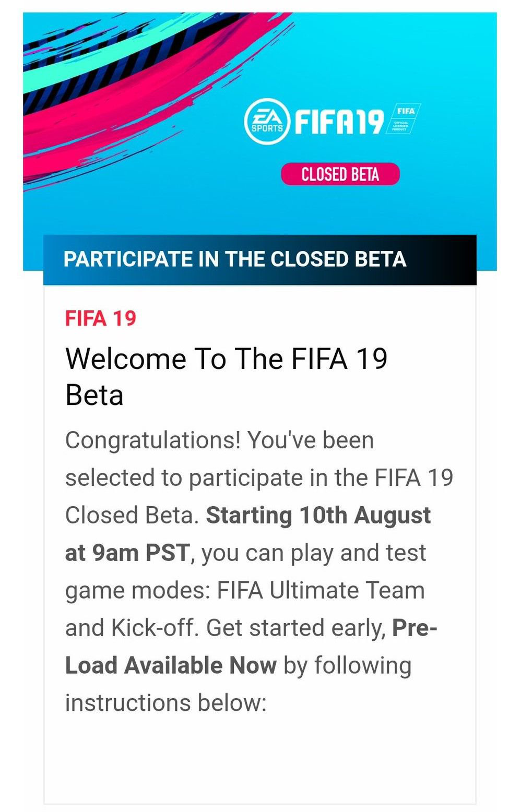Tap the selected to participate sentence line
The image size is (509, 812).
pyautogui.click(x=259, y=479)
